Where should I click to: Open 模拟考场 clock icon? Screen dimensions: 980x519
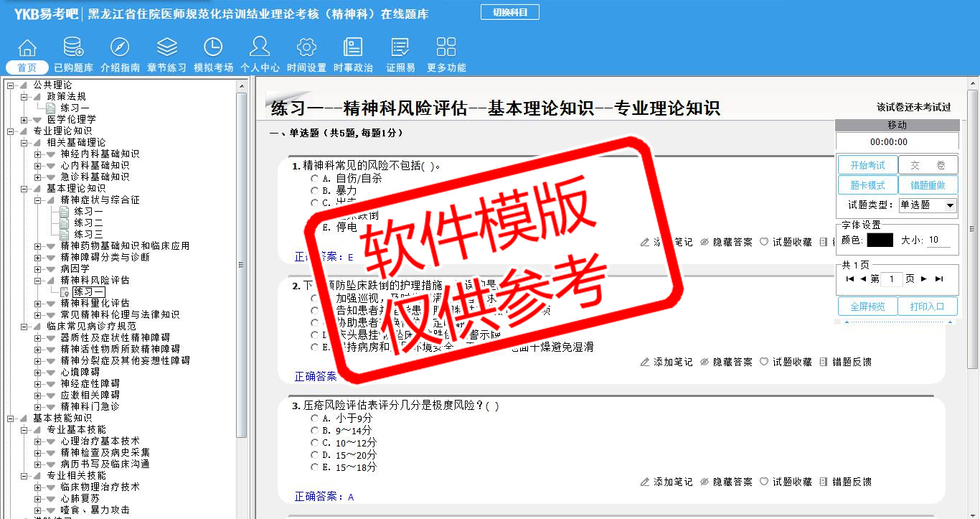[x=213, y=47]
